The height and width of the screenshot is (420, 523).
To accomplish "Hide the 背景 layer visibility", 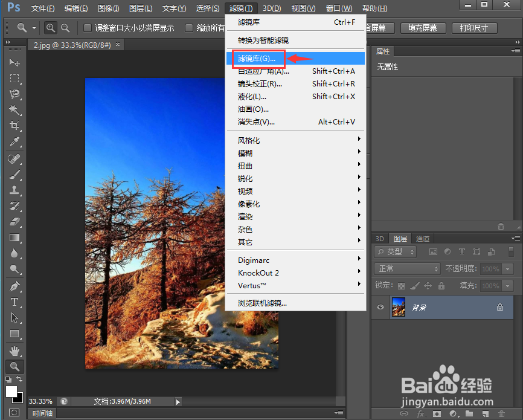I will (379, 307).
